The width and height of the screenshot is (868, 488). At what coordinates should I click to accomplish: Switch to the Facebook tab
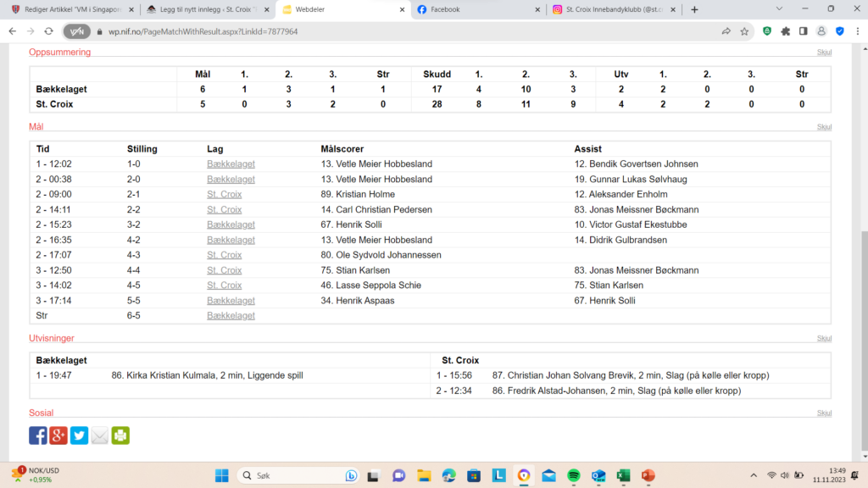coord(478,9)
